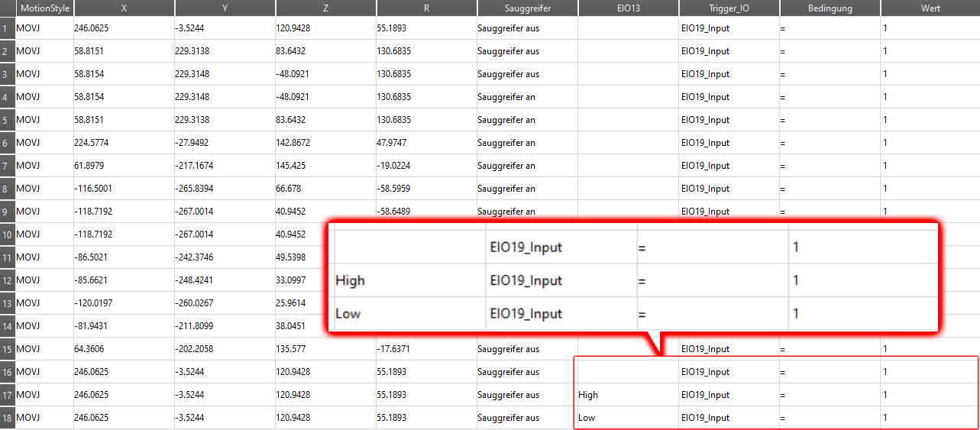Select the R column header
Screen dimensions: 980x430
click(x=426, y=8)
